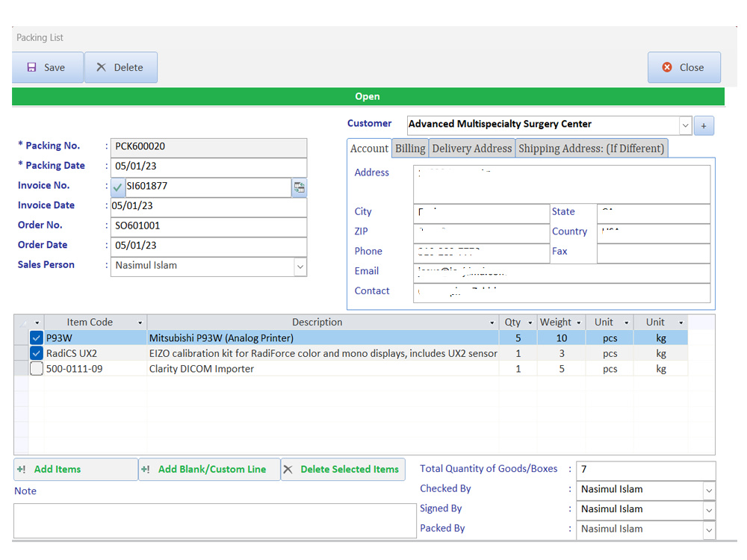Select the 'Clarity DICOM Importer' description cell
Viewport: 747px width, 560px height.
pyautogui.click(x=323, y=369)
